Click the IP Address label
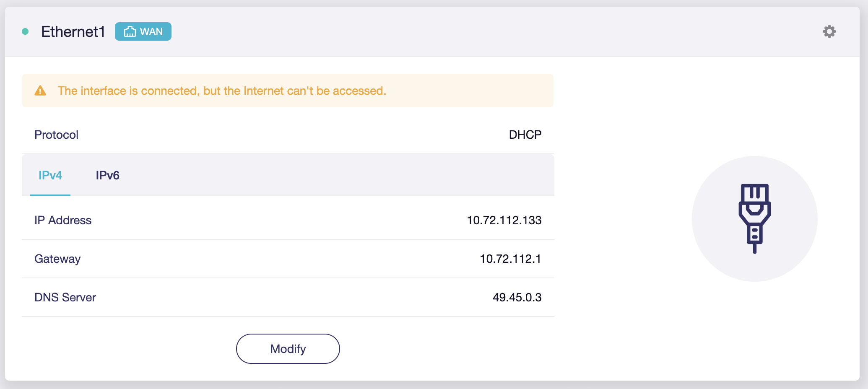The height and width of the screenshot is (389, 868). coord(63,220)
